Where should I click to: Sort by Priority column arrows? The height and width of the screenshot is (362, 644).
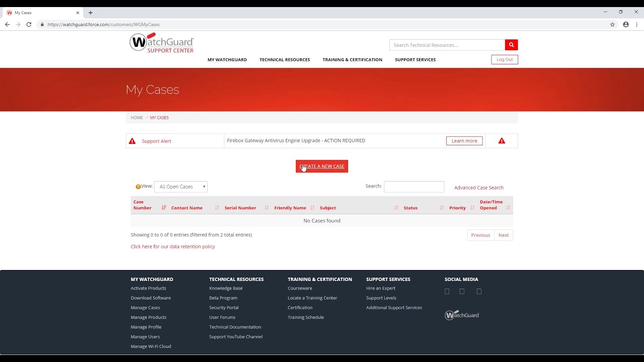pyautogui.click(x=472, y=208)
